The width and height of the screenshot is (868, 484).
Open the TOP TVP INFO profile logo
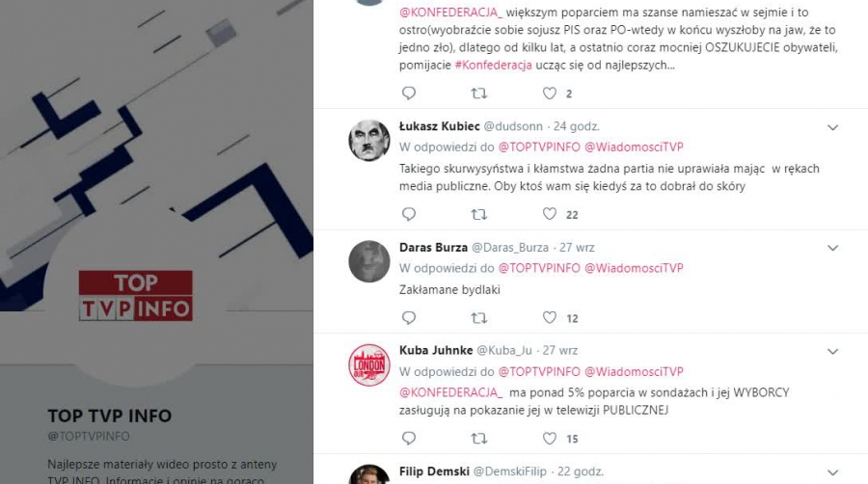pos(136,295)
